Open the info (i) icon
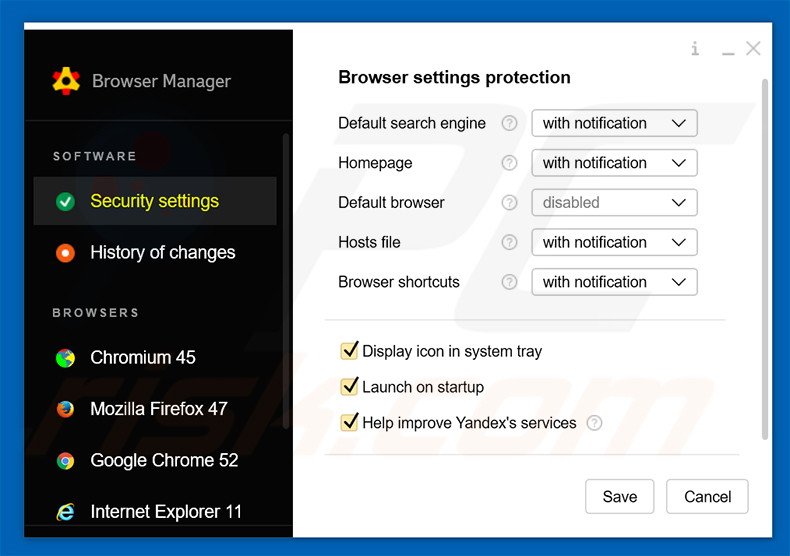790x556 pixels. (695, 49)
